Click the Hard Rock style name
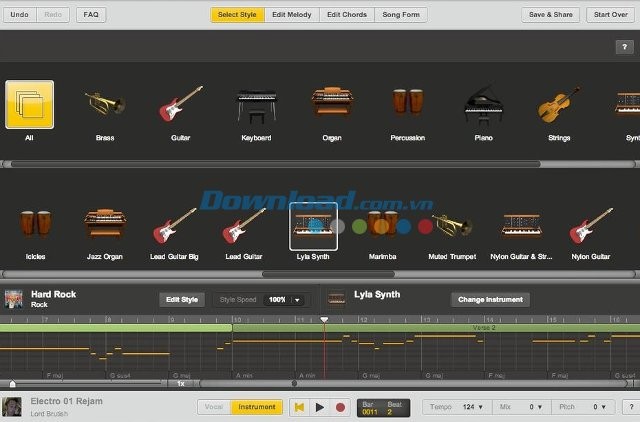 (x=53, y=294)
